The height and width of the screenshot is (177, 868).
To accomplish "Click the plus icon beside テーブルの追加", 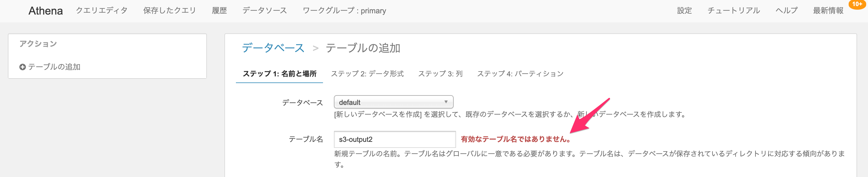I will [x=23, y=67].
